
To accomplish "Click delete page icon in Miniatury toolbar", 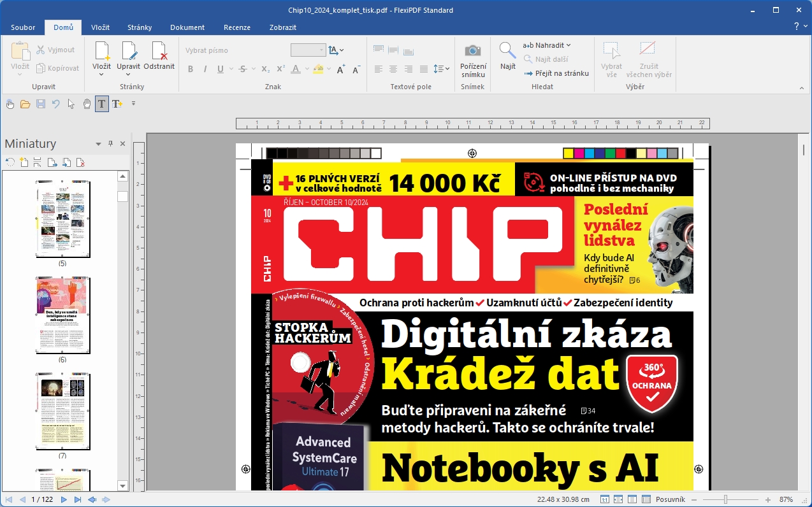I will click(x=80, y=162).
